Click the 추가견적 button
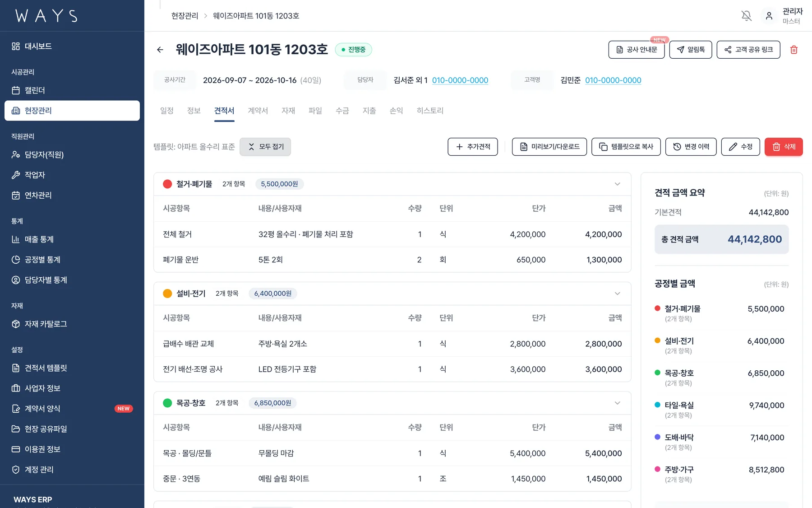The width and height of the screenshot is (812, 508). click(473, 147)
